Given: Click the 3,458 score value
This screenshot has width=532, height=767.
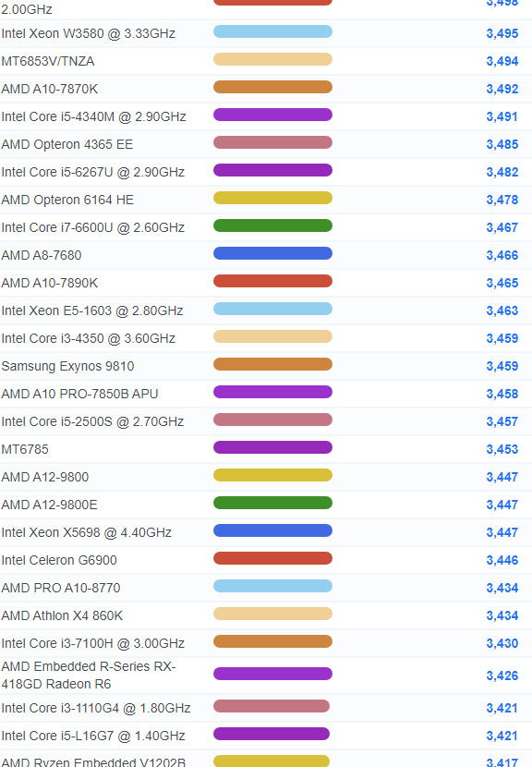Looking at the screenshot, I should point(502,394).
